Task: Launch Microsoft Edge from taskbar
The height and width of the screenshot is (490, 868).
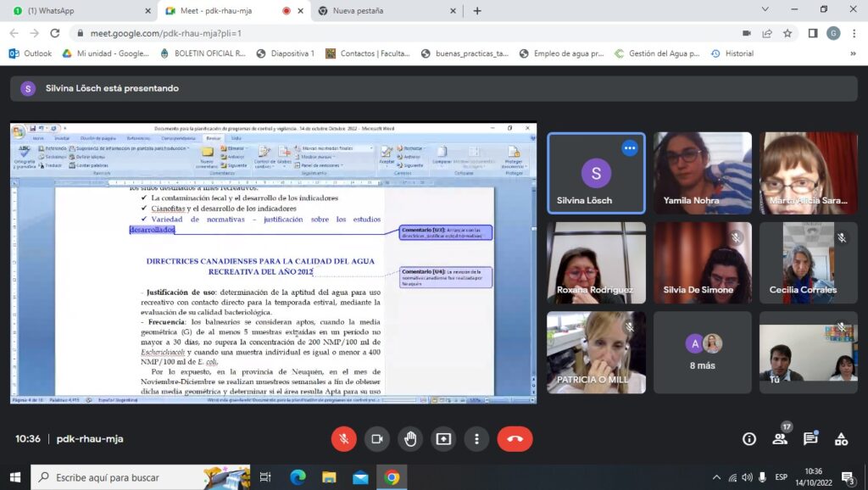Action: 298,476
